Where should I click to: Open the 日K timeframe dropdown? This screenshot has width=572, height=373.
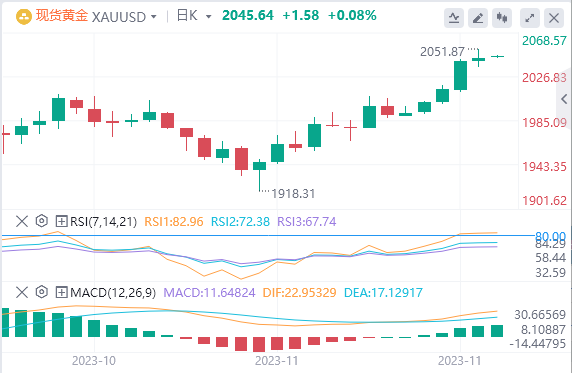point(194,16)
